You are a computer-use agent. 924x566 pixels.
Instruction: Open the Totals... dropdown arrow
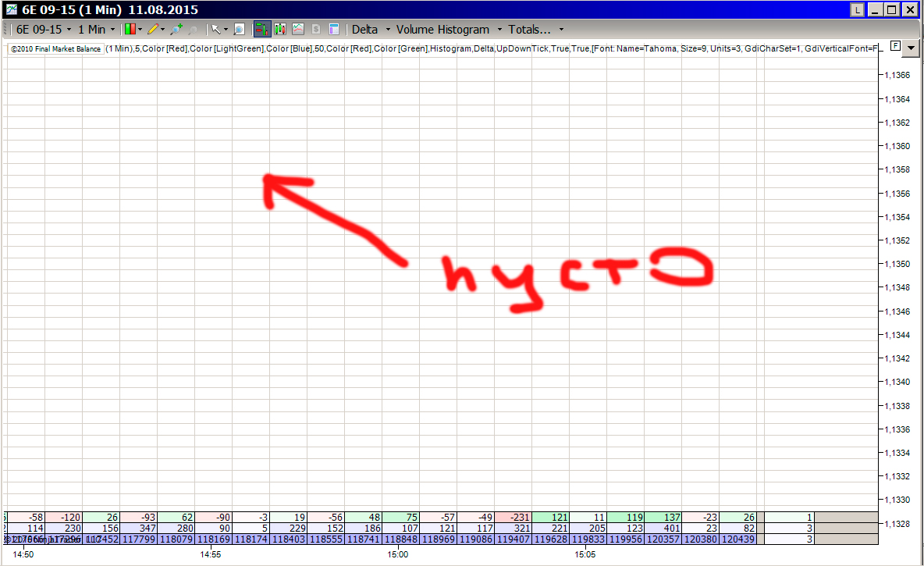tap(561, 30)
